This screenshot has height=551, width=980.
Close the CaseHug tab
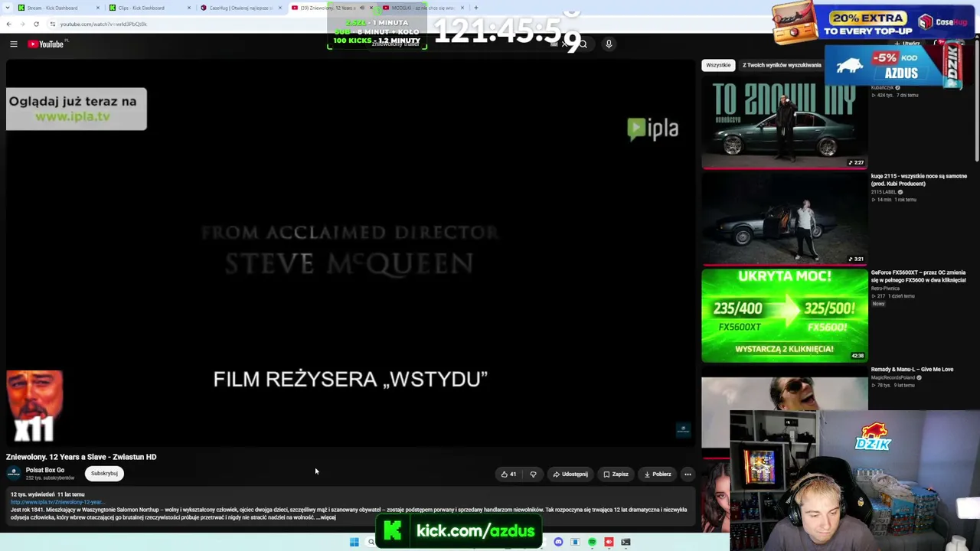280,8
